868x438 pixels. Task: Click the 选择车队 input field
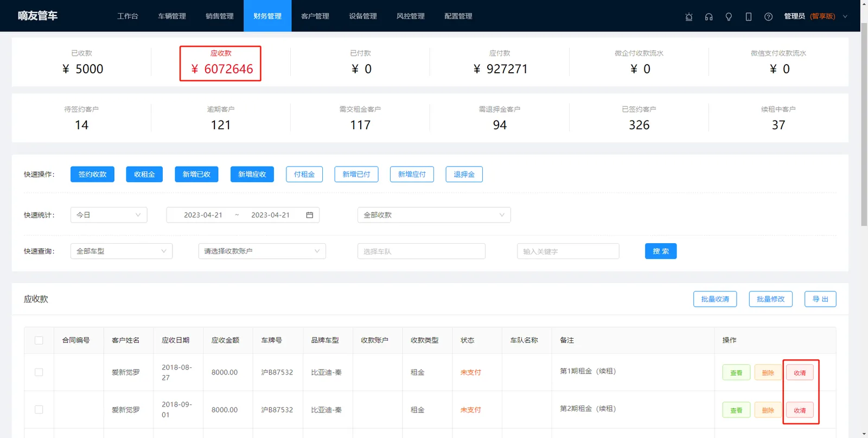pyautogui.click(x=422, y=251)
